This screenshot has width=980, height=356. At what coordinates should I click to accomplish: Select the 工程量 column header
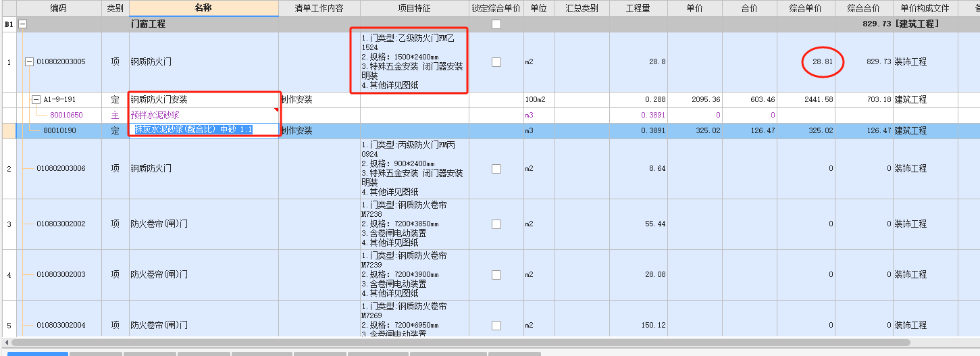click(x=638, y=8)
